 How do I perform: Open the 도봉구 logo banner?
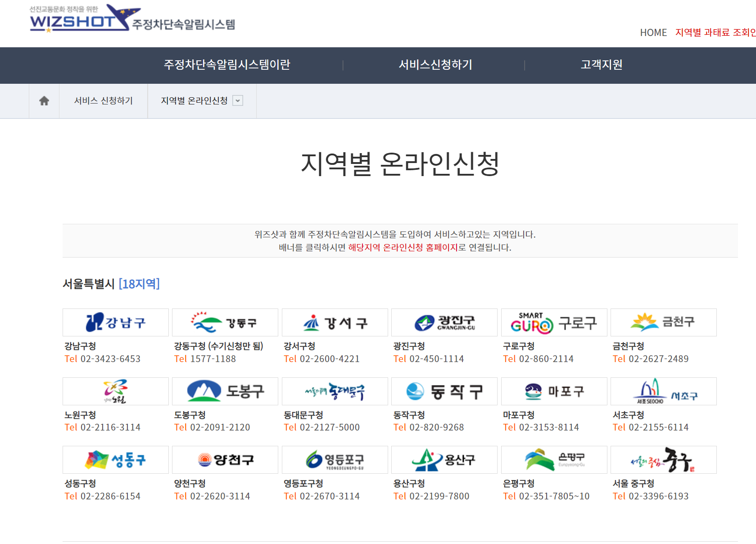[x=225, y=391]
